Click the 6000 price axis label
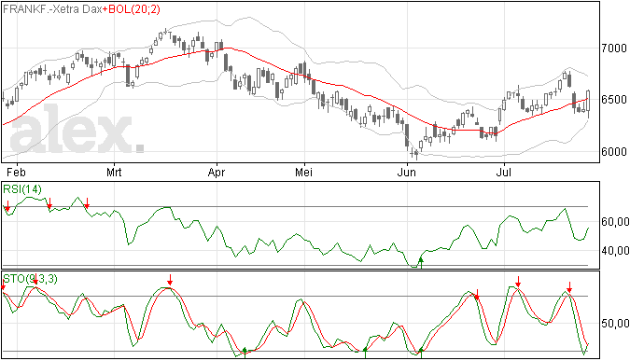This screenshot has height=361, width=644. 614,152
